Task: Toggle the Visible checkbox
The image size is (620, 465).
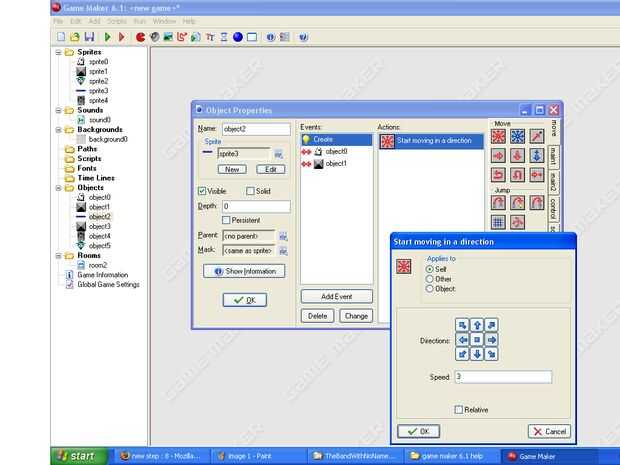Action: (202, 191)
